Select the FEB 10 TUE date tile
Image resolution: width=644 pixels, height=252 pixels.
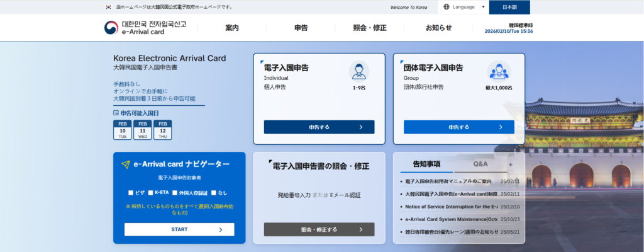coord(123,130)
